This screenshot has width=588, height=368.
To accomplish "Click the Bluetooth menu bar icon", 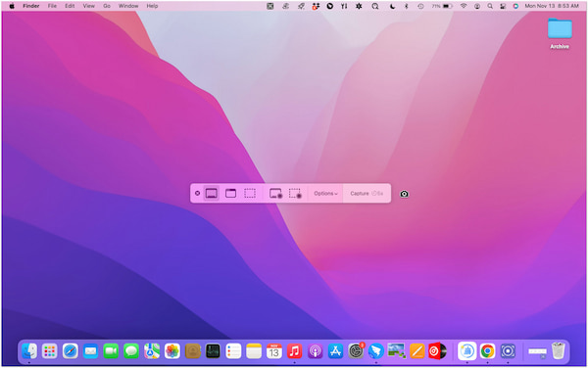I will 406,6.
